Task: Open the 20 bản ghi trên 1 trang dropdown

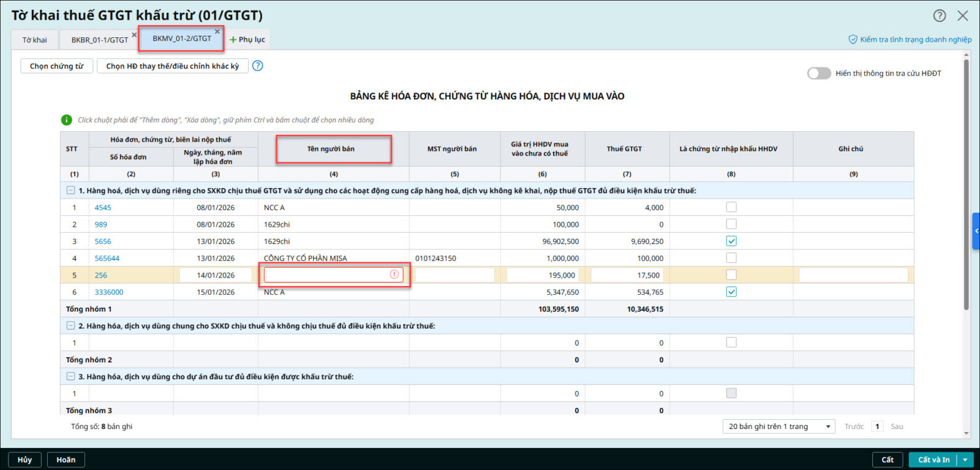Action: [779, 426]
